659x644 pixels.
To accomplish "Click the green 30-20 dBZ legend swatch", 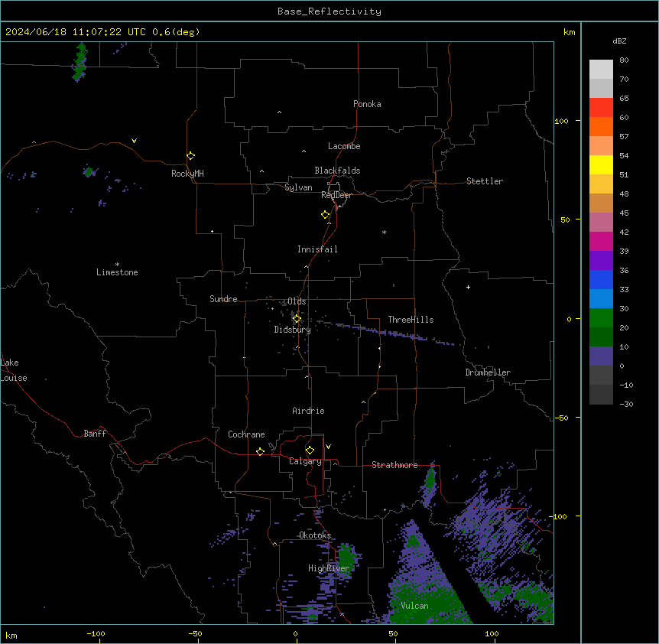I will (x=601, y=318).
